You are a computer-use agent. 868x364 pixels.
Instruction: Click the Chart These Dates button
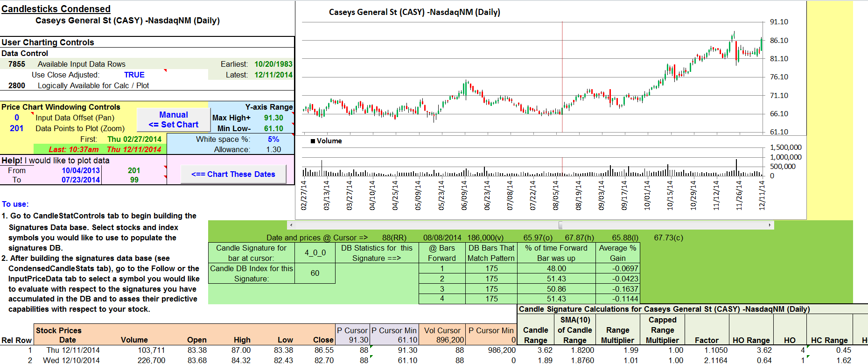tap(233, 174)
